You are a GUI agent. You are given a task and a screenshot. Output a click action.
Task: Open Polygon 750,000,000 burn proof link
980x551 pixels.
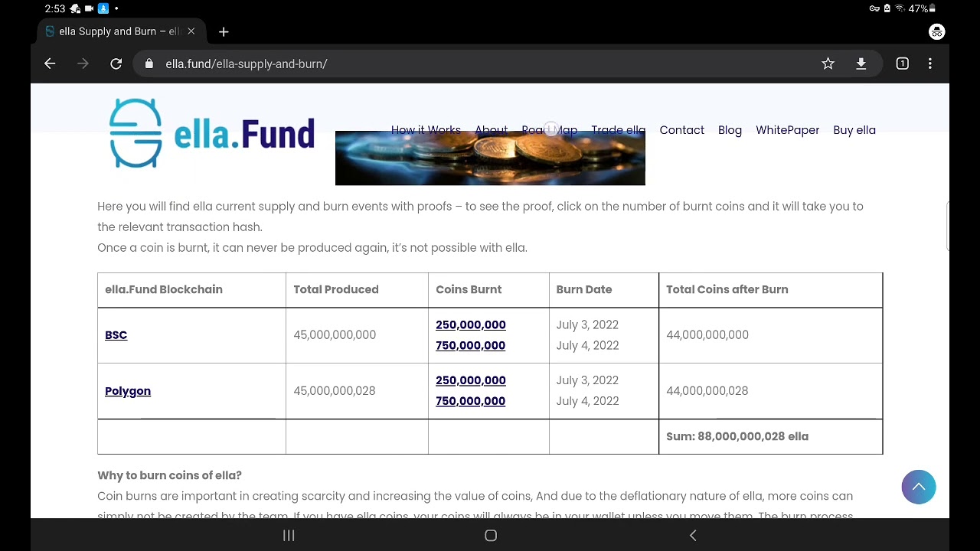[471, 401]
